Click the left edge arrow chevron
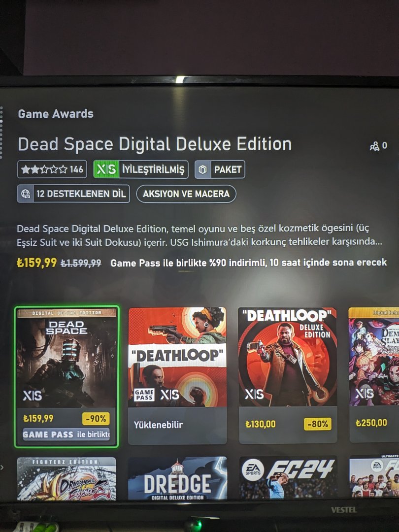399x532 pixels. [2, 467]
